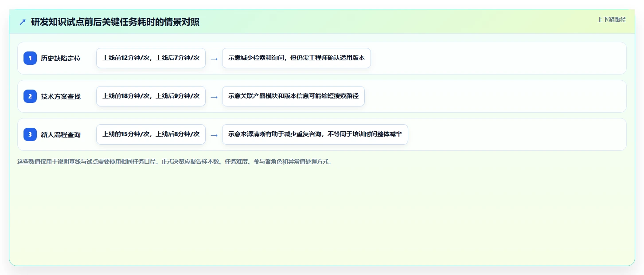Click the arrow in the 历史缺陷定位 row
Image resolution: width=644 pixels, height=275 pixels.
(214, 59)
